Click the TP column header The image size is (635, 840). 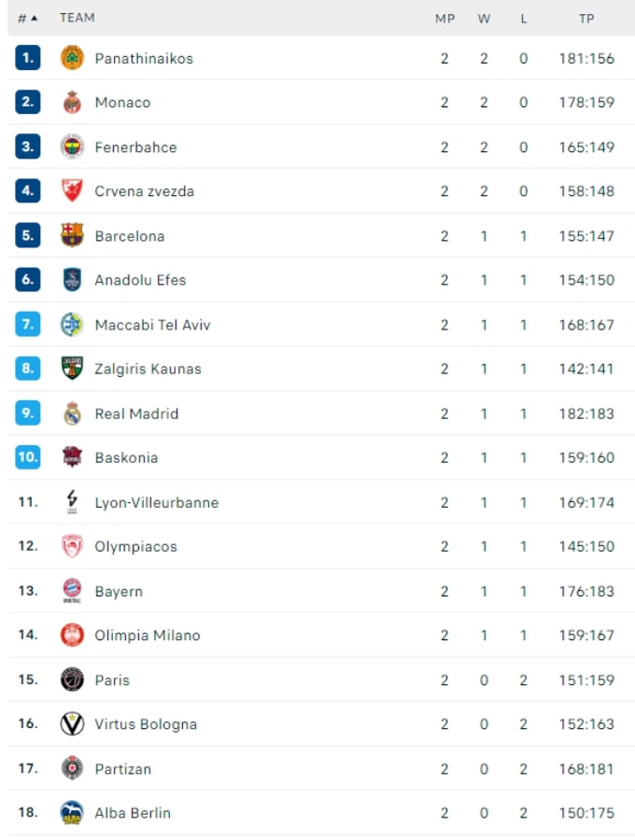point(586,18)
